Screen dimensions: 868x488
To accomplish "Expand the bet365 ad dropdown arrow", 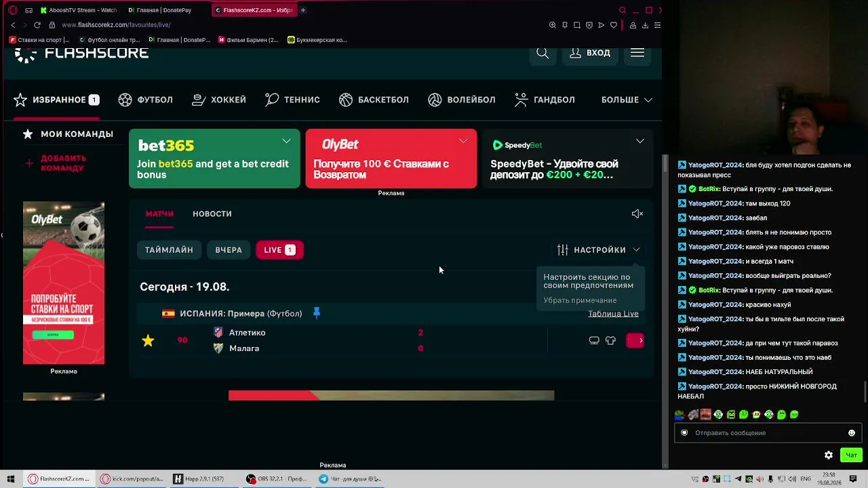I will click(286, 141).
